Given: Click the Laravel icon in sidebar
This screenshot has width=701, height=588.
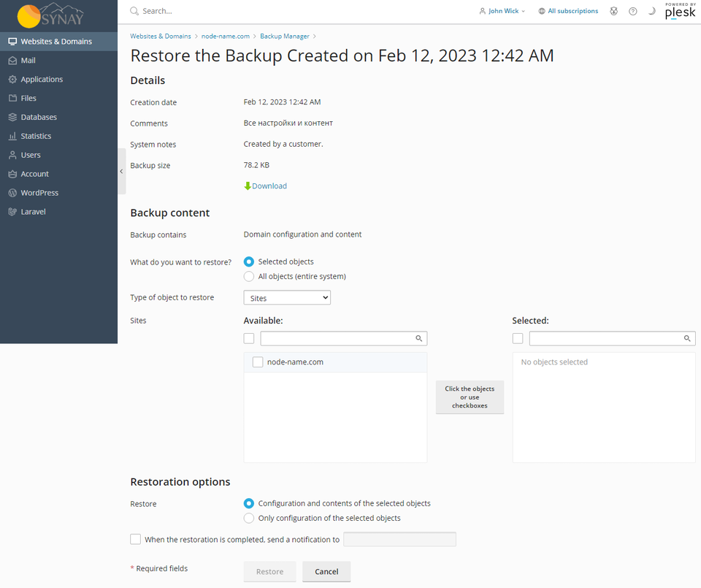Looking at the screenshot, I should (12, 212).
